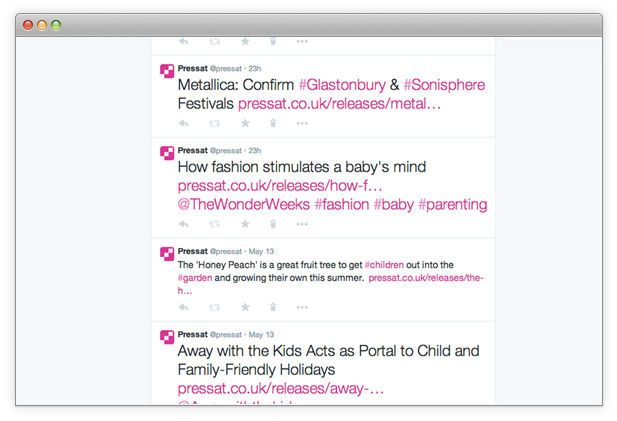
Task: Star the fashion baby's mind tweet
Action: (245, 224)
